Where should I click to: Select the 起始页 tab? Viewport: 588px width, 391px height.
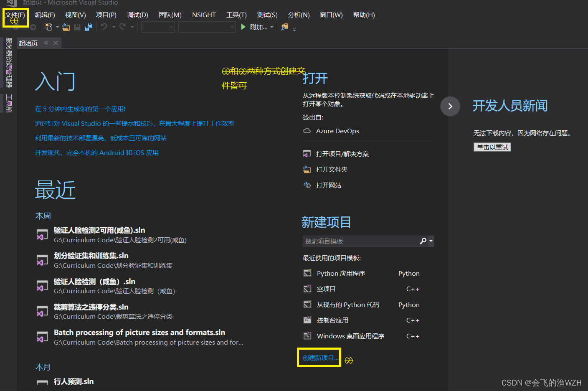(28, 43)
